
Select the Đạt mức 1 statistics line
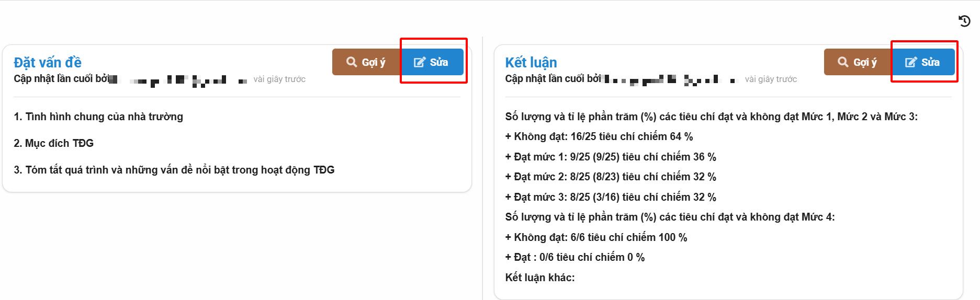(x=610, y=157)
